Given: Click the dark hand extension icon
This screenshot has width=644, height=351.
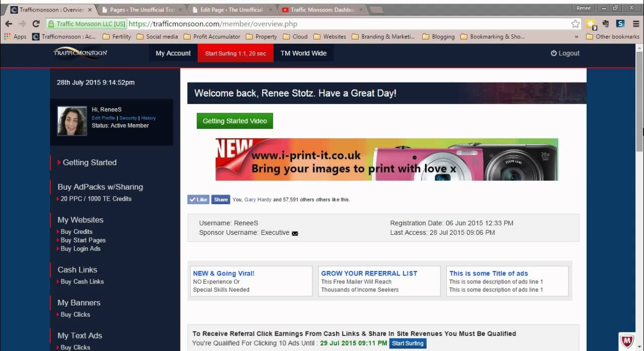Looking at the screenshot, I should pyautogui.click(x=606, y=24).
